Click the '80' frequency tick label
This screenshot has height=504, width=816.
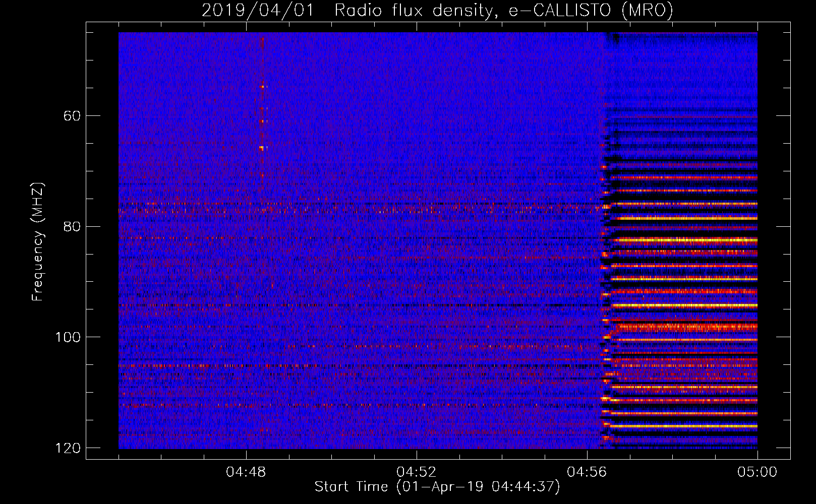coord(72,226)
